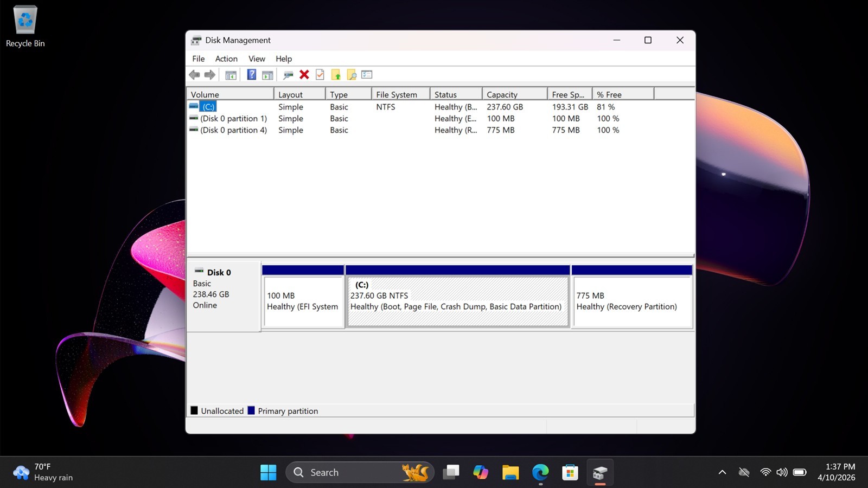The image size is (868, 488).
Task: Open Help via blue question mark icon
Action: [252, 75]
